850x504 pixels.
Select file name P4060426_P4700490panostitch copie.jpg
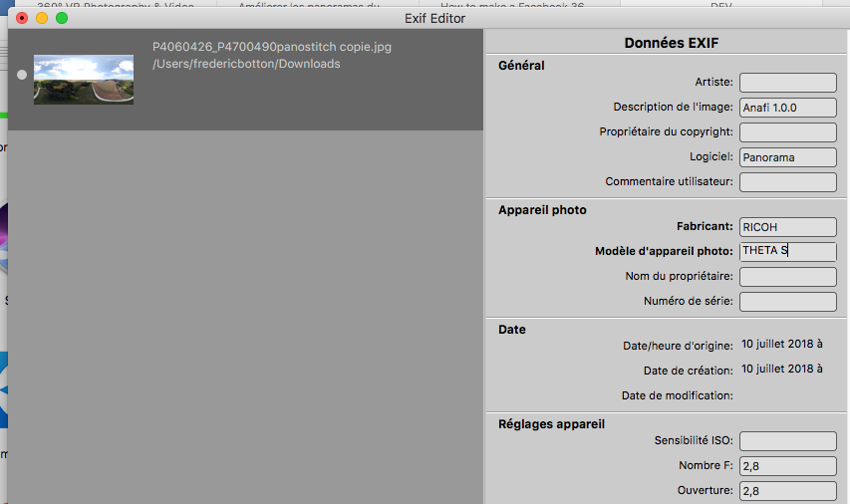click(x=272, y=47)
